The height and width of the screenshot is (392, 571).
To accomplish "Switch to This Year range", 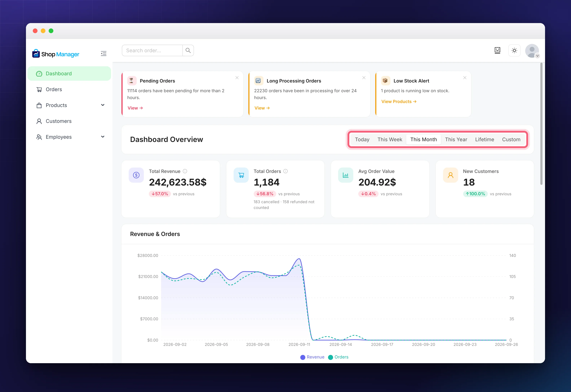I will (x=456, y=139).
